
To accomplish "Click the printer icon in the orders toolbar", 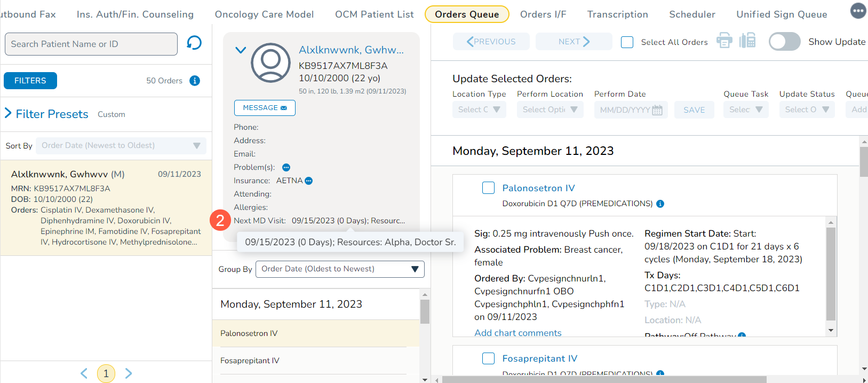I will click(724, 41).
